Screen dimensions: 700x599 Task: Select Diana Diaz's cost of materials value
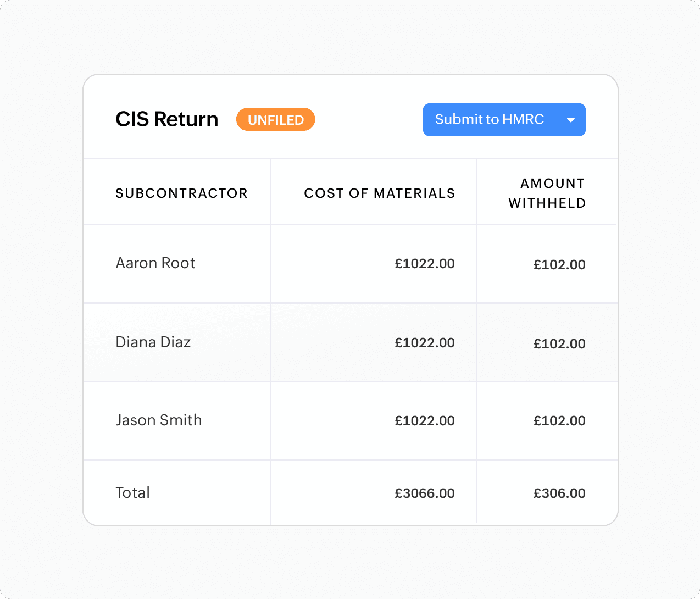click(x=425, y=343)
